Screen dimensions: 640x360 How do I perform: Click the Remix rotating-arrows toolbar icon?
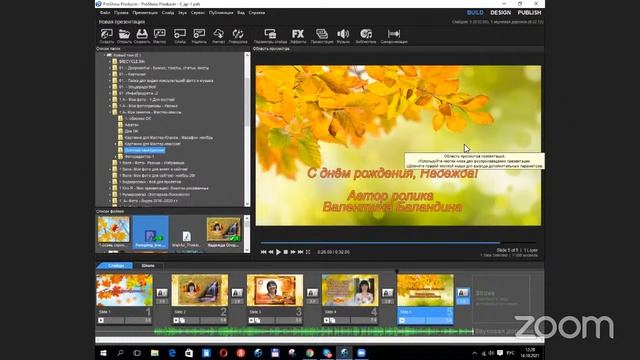pyautogui.click(x=238, y=34)
